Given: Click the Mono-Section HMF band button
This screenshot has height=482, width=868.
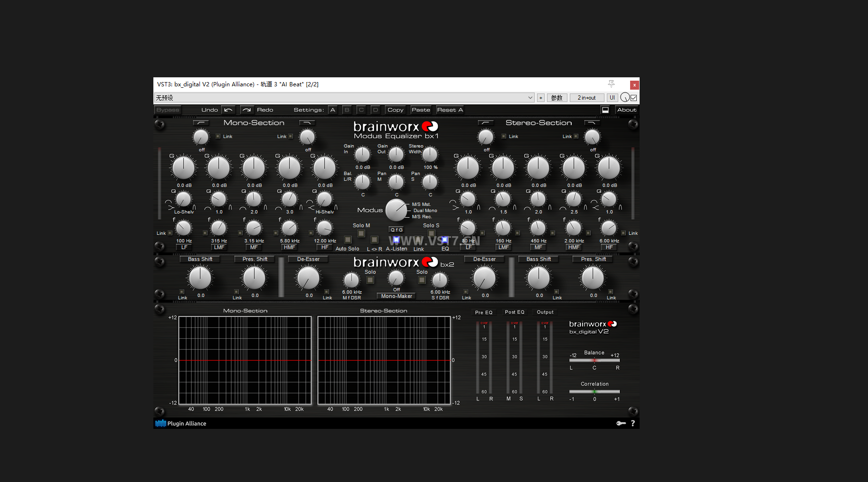Looking at the screenshot, I should (290, 247).
